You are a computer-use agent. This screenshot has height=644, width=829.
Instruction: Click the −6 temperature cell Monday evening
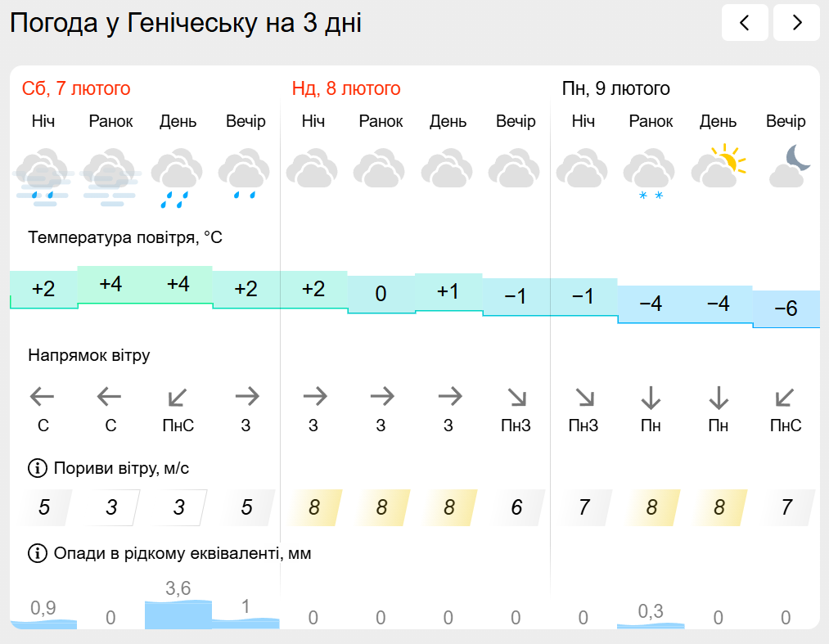coord(786,309)
